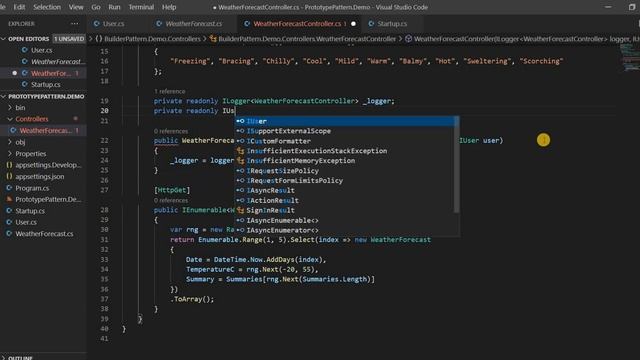Screen dimensions: 640x360
Task: Open the Run menu
Action: click(114, 7)
